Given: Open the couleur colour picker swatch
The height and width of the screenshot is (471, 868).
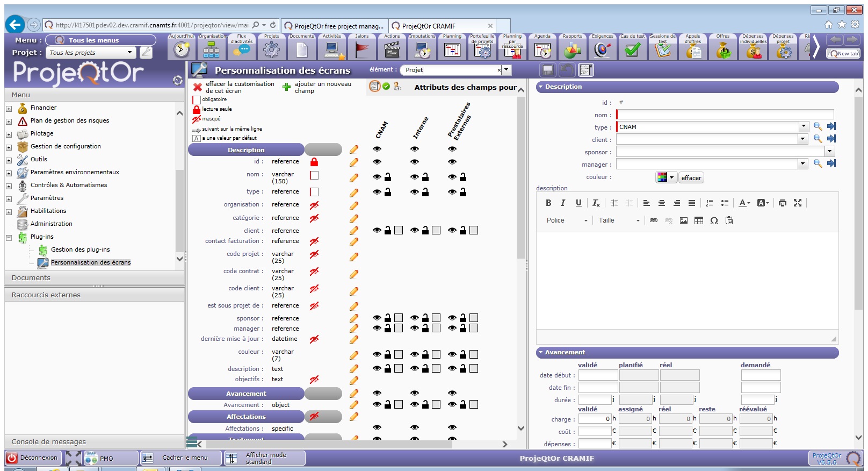Looking at the screenshot, I should tap(666, 177).
